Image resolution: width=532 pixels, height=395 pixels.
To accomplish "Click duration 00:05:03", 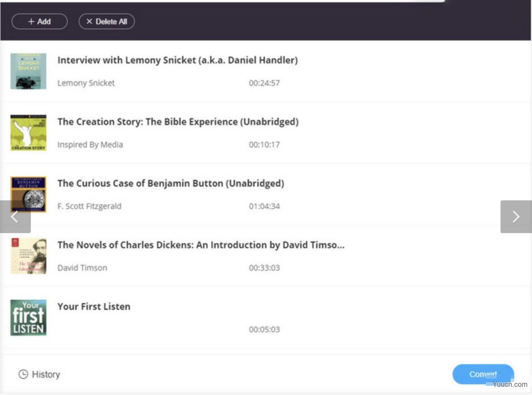I will pos(264,329).
